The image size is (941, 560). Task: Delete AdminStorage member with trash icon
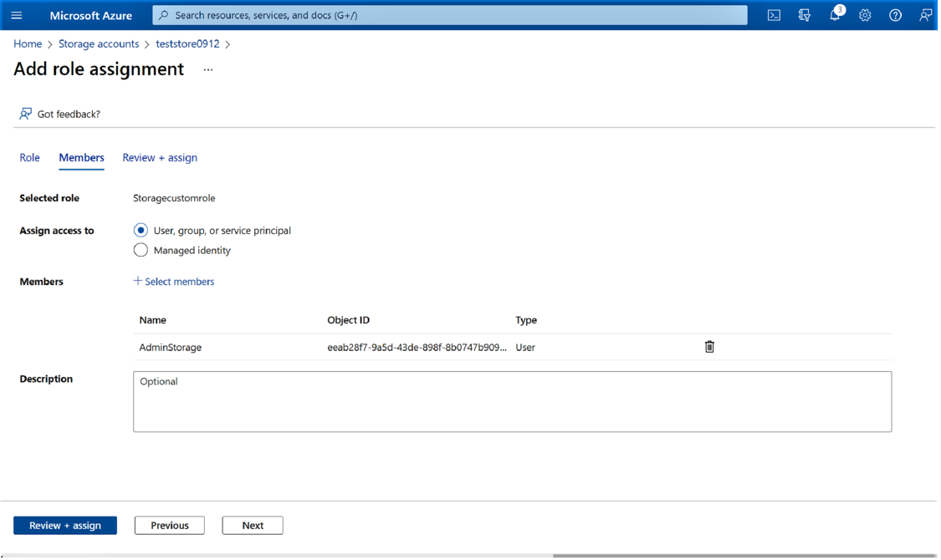click(x=709, y=347)
